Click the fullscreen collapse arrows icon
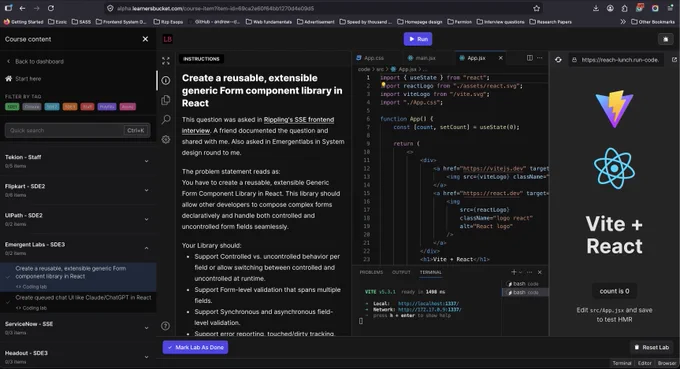The width and height of the screenshot is (680, 369). [x=166, y=61]
